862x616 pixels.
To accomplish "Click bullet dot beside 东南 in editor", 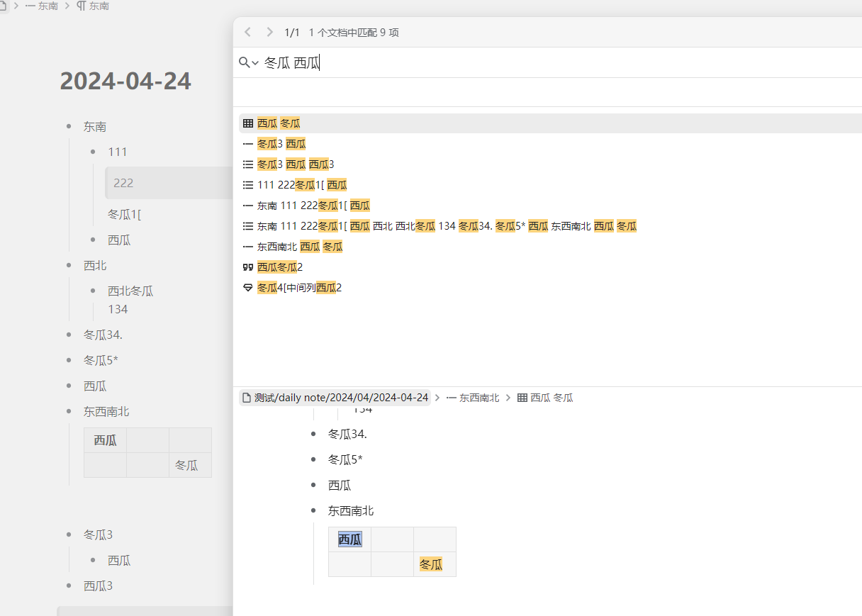I will 69,127.
